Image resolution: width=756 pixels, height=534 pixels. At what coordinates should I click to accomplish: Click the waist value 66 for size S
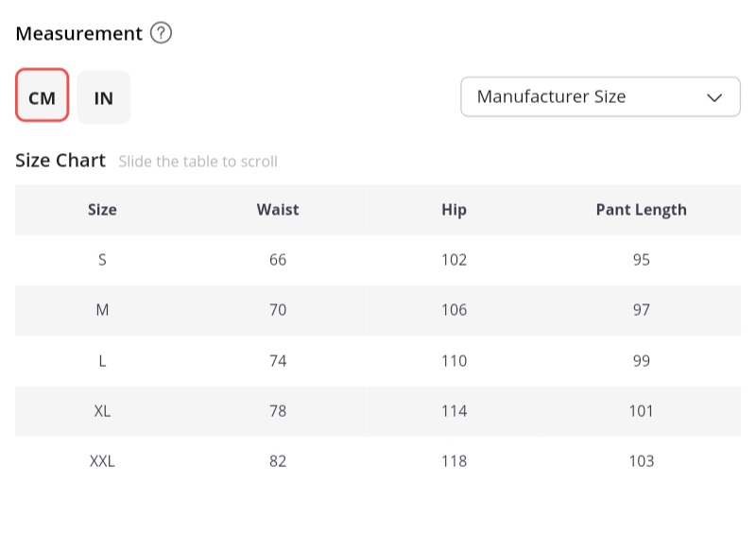278,260
